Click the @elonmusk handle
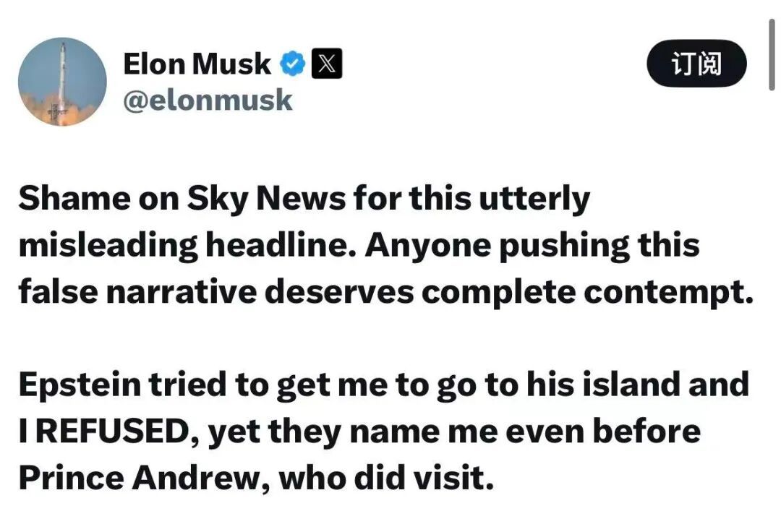Viewport: 781px width, 532px height. point(208,100)
